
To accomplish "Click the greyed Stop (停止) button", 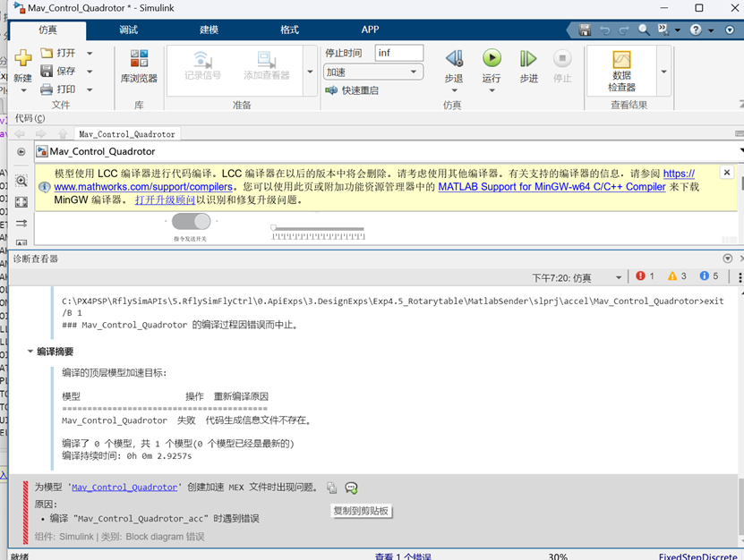I will tap(562, 58).
